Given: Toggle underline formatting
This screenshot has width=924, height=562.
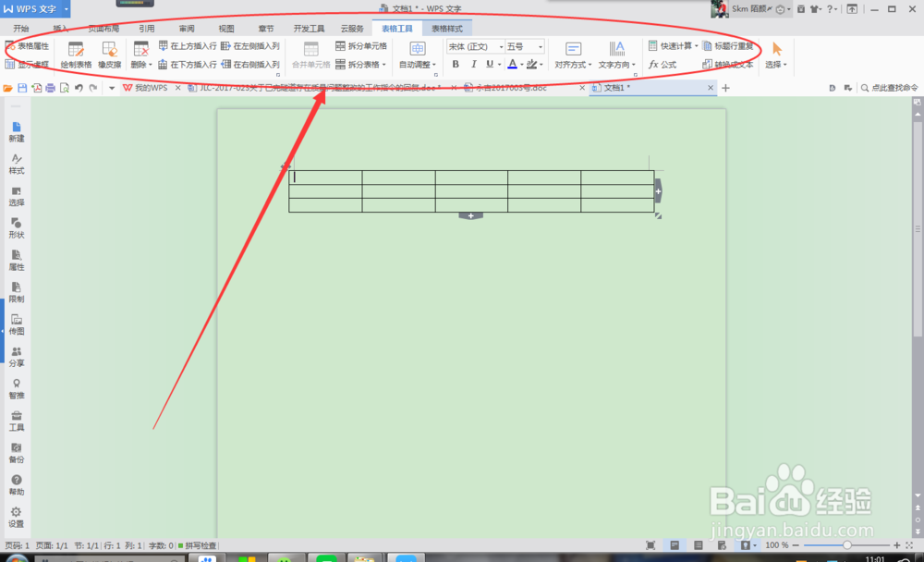Looking at the screenshot, I should 489,65.
